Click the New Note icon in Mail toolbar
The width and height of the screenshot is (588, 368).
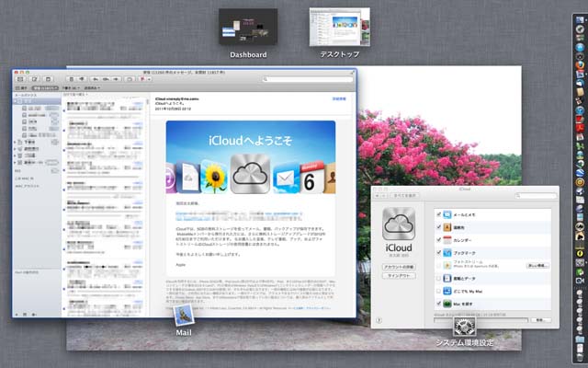pyautogui.click(x=48, y=79)
